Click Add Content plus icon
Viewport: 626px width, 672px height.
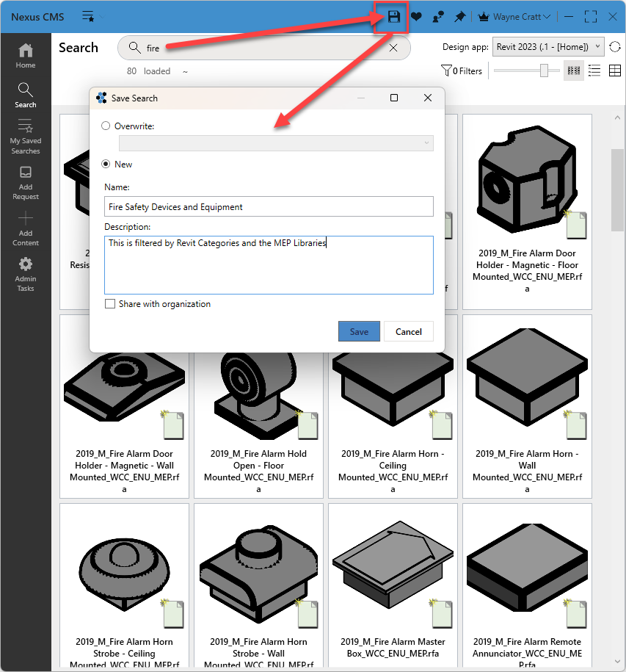pyautogui.click(x=26, y=228)
